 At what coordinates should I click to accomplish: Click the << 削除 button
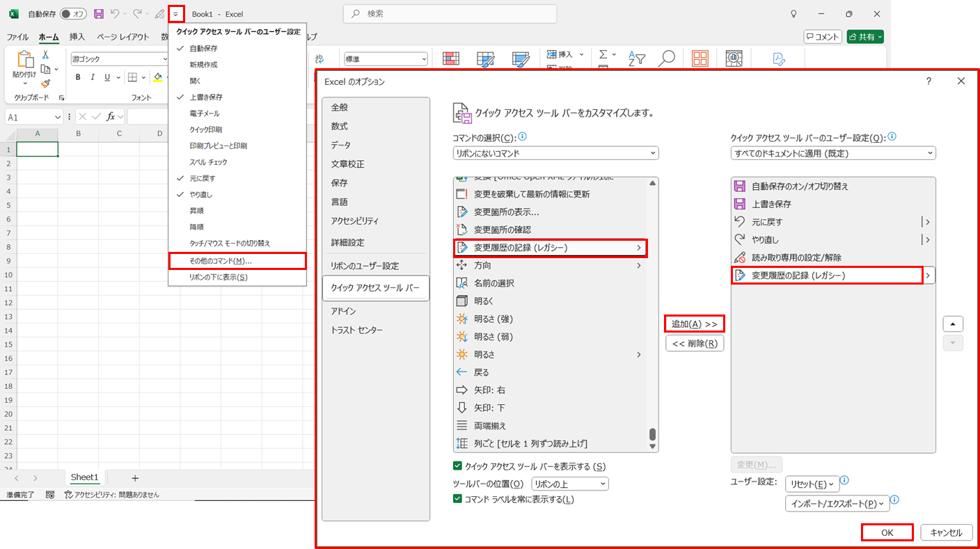pos(695,343)
